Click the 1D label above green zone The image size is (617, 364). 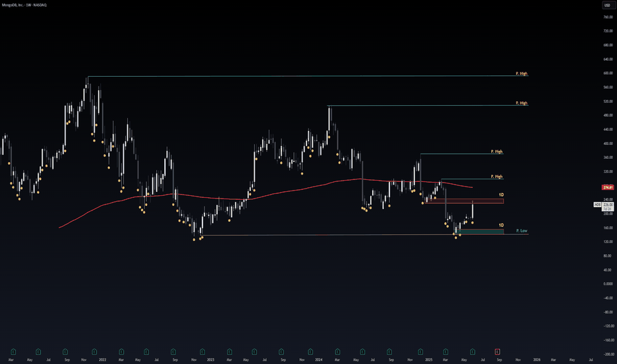(x=501, y=226)
